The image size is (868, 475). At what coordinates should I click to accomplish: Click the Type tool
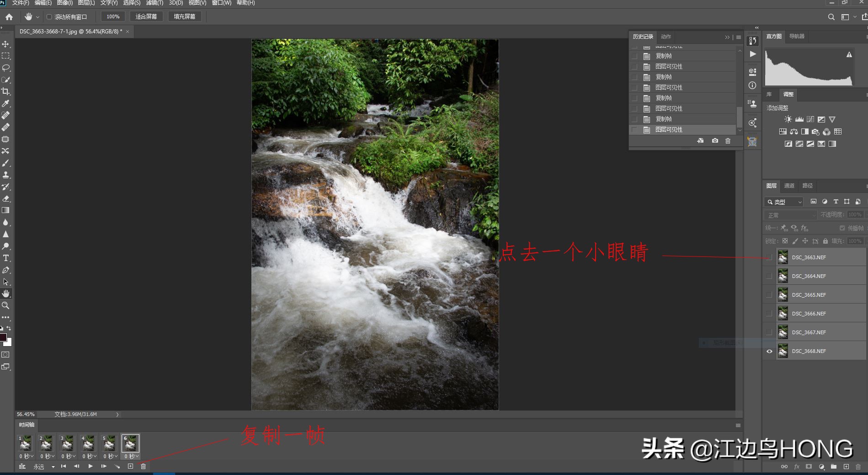point(6,257)
